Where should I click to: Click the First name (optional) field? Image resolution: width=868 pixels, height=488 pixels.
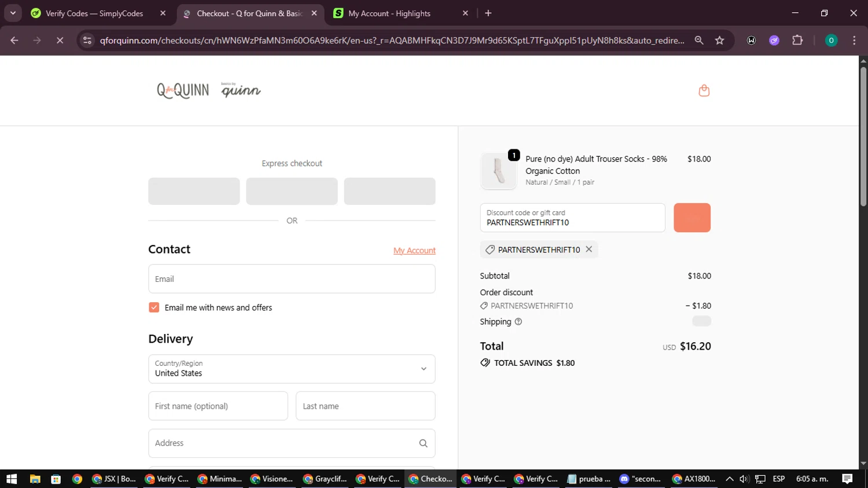coord(218,406)
